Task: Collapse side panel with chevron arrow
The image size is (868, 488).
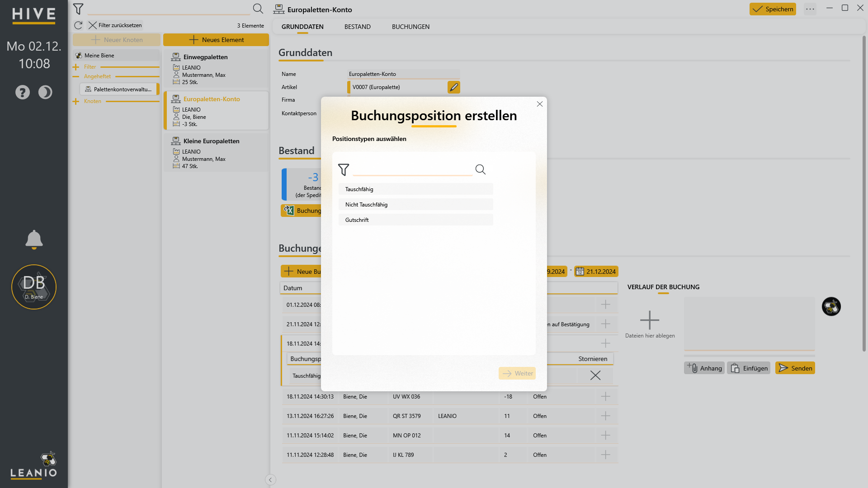Action: click(x=270, y=480)
